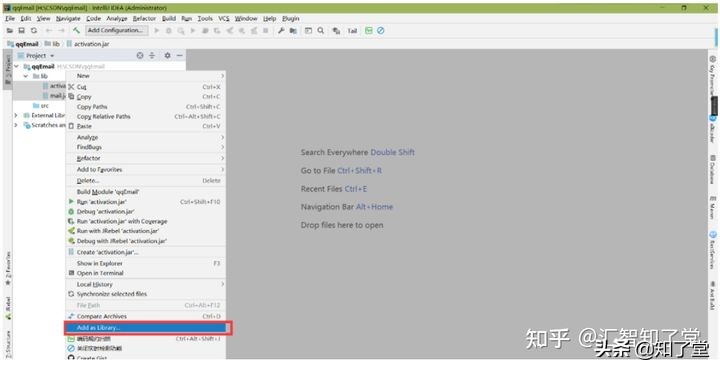Choose Delete... from context menu

146,181
